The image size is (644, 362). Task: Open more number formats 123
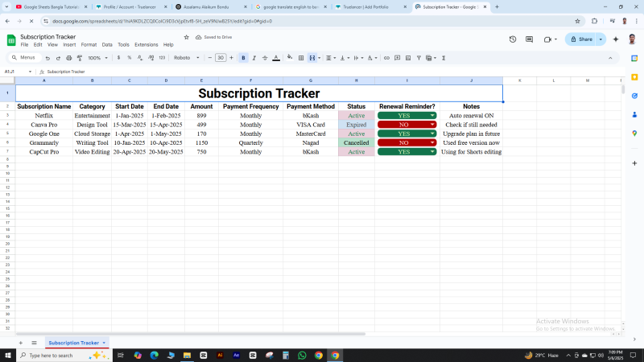click(162, 58)
